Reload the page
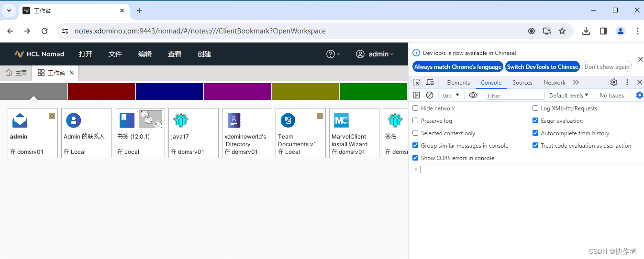 (44, 31)
